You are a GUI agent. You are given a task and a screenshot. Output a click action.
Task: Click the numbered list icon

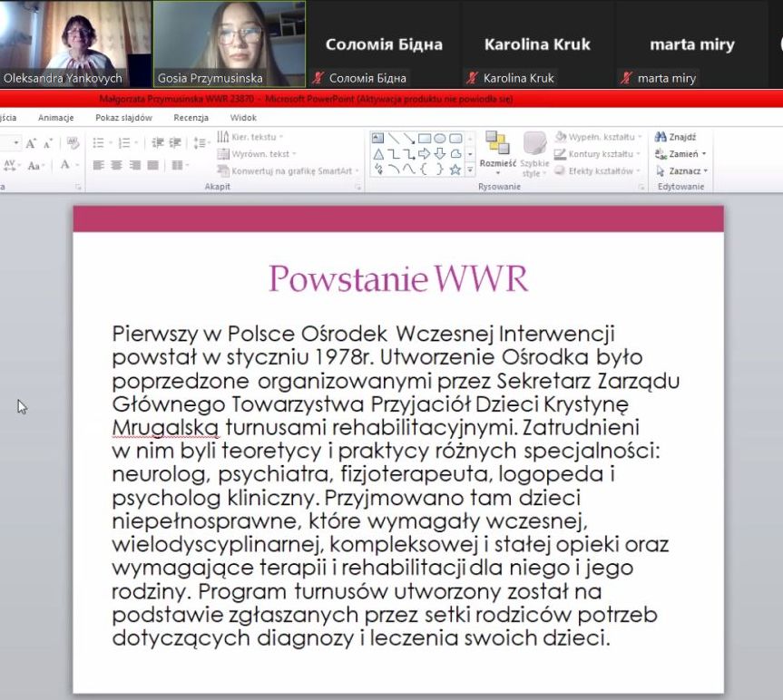(124, 143)
